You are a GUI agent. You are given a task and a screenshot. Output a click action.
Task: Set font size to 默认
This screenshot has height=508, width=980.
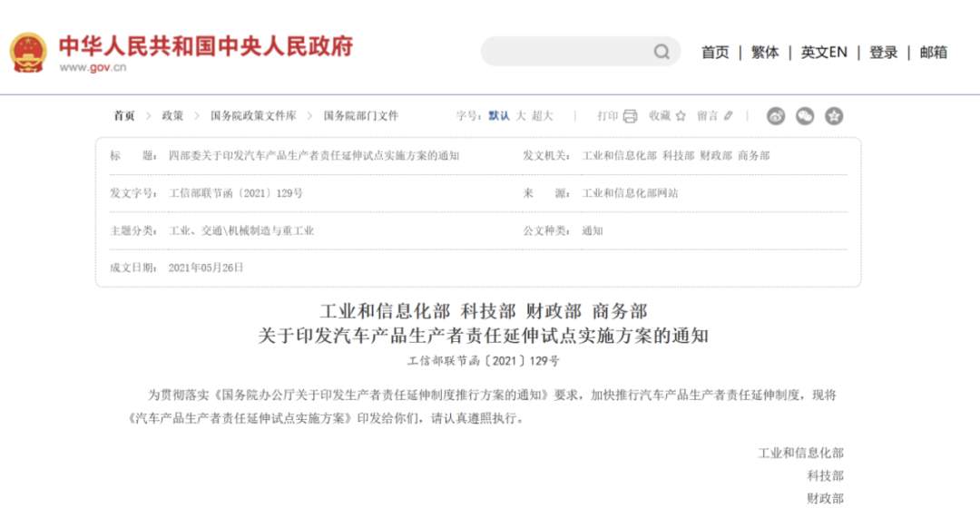(x=499, y=116)
